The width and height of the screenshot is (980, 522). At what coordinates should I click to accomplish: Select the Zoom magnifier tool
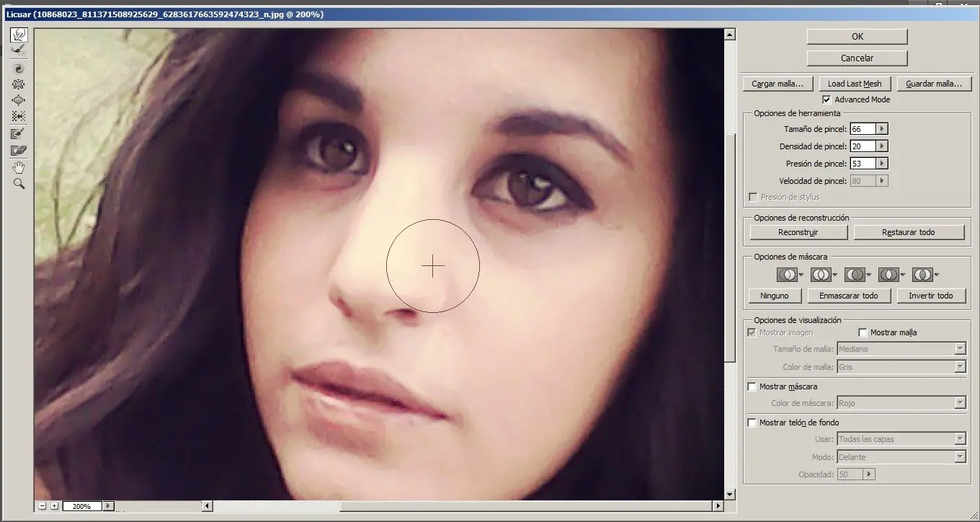coord(19,184)
